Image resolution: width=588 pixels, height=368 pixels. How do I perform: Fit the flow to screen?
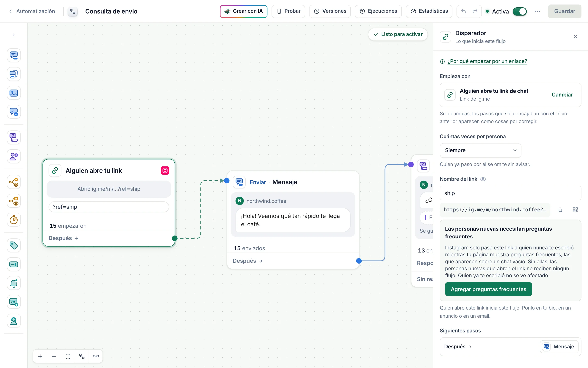pyautogui.click(x=68, y=356)
